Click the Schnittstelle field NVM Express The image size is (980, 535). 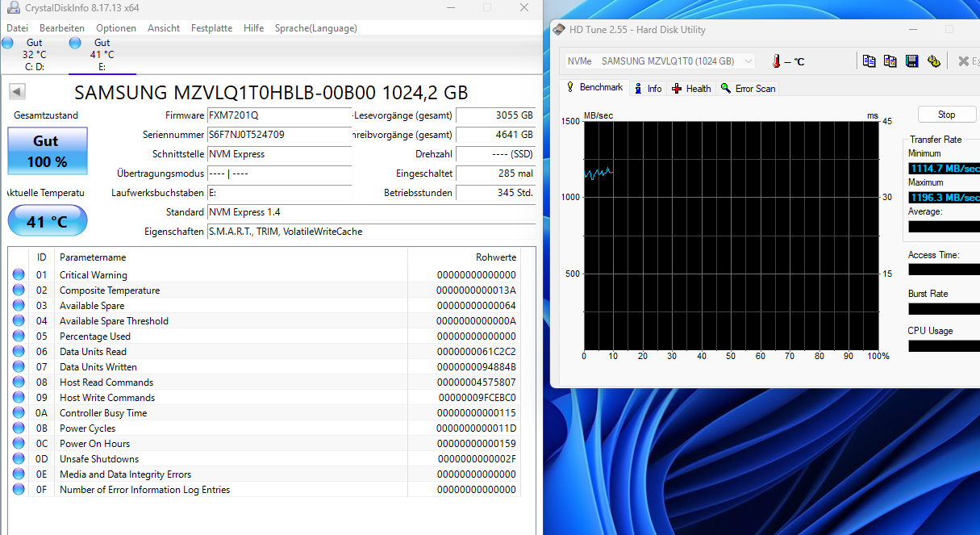point(279,154)
